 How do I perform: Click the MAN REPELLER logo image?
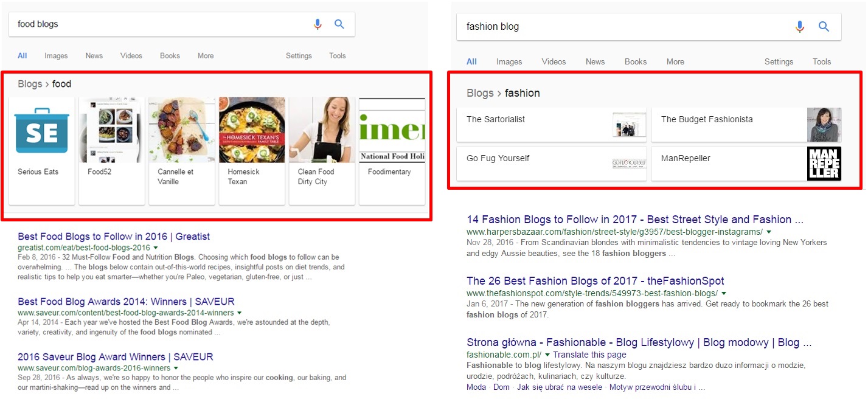824,164
